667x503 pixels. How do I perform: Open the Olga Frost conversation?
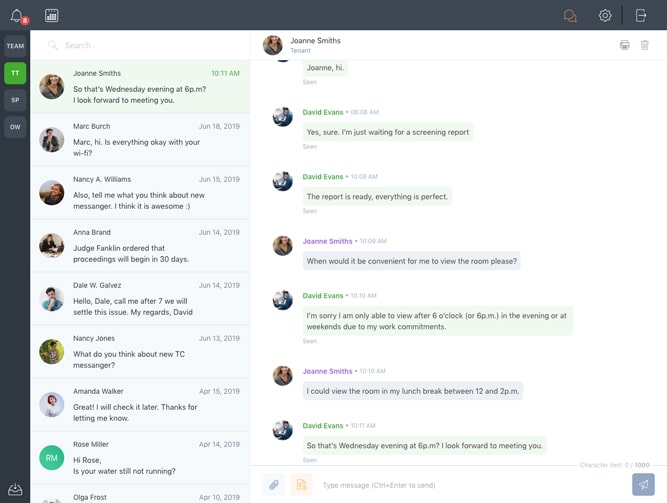pyautogui.click(x=140, y=494)
